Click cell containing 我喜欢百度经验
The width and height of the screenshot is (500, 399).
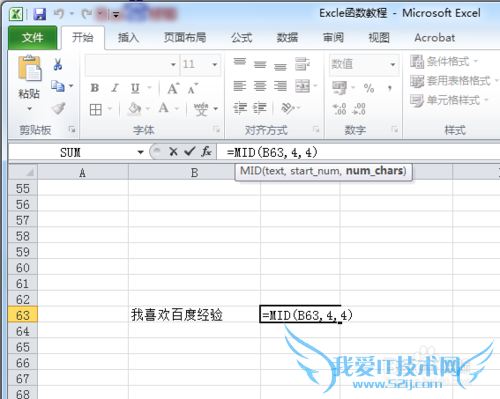(194, 315)
